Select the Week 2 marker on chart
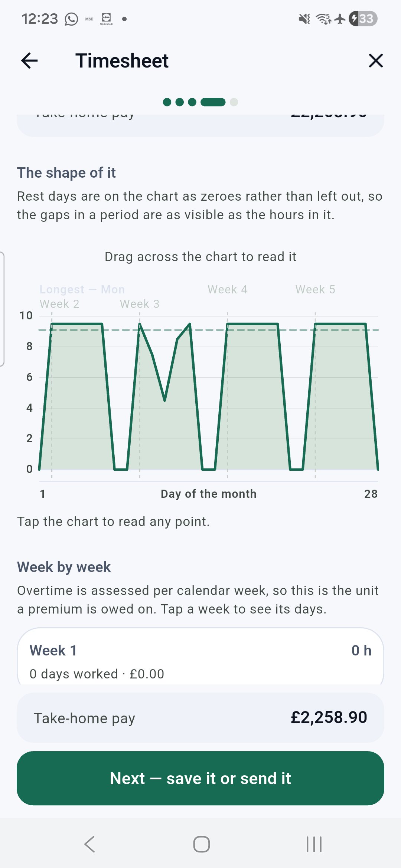Viewport: 401px width, 868px height. [x=59, y=304]
